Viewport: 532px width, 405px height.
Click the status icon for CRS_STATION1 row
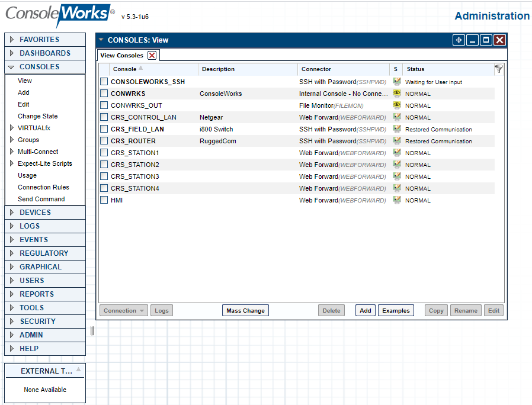[x=396, y=153]
